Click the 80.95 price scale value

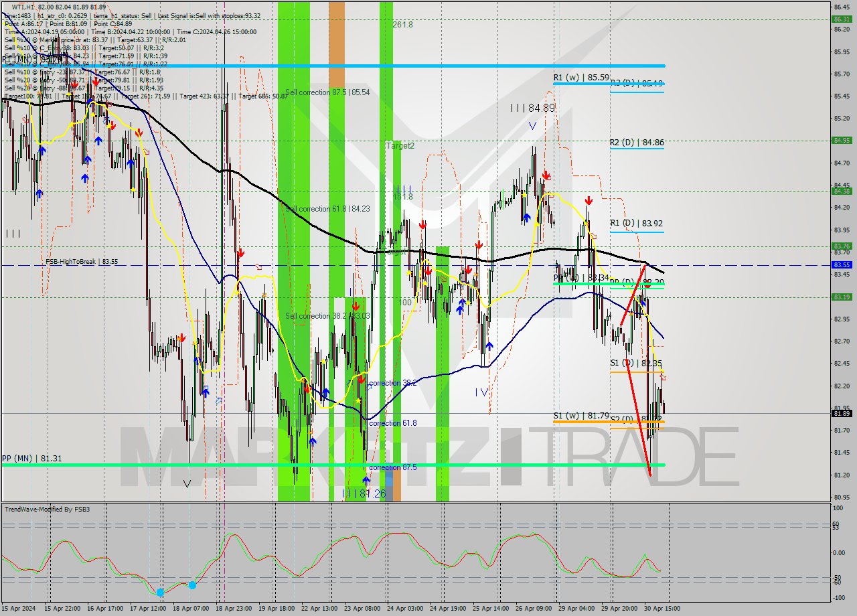(842, 497)
